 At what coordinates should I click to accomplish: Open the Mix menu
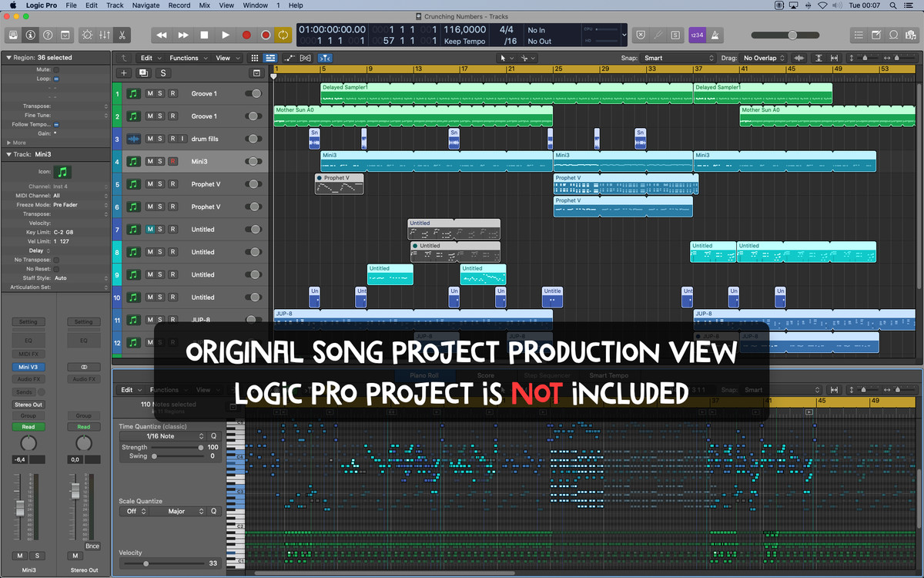point(204,5)
